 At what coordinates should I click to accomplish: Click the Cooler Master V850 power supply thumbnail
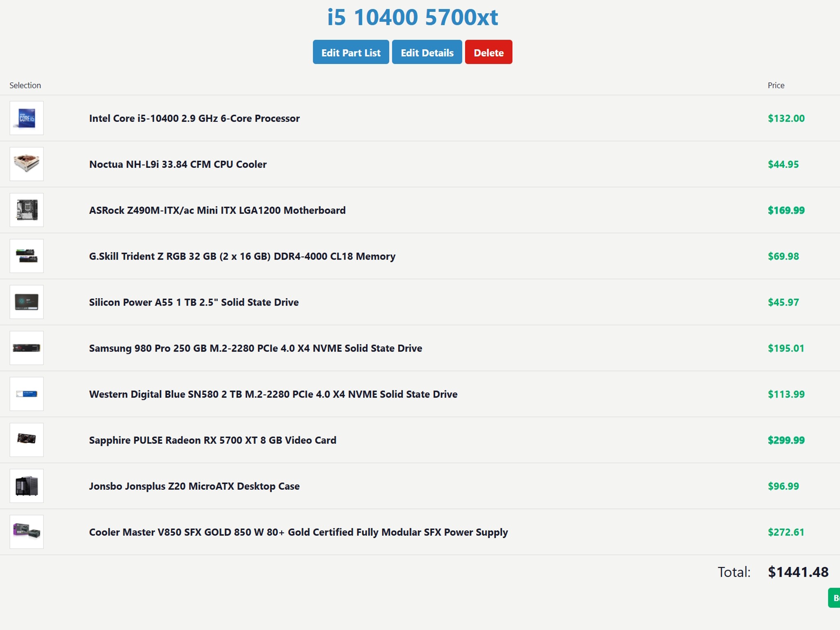point(27,532)
